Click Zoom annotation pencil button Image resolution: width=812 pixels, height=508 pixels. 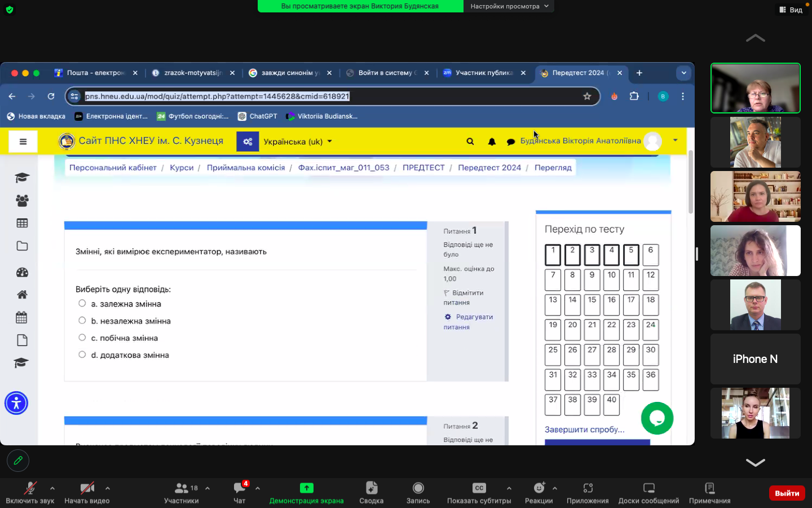point(18,461)
